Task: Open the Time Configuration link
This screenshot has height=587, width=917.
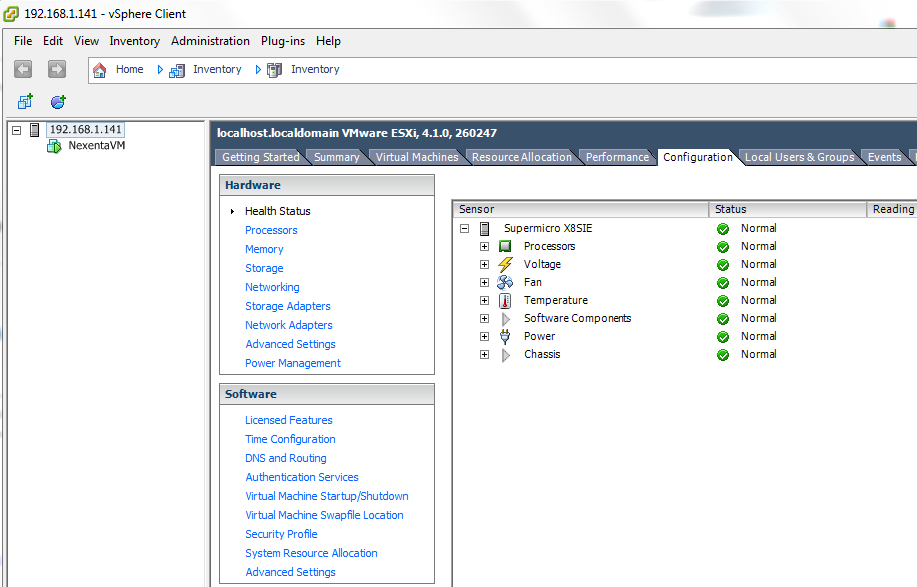Action: [x=290, y=439]
